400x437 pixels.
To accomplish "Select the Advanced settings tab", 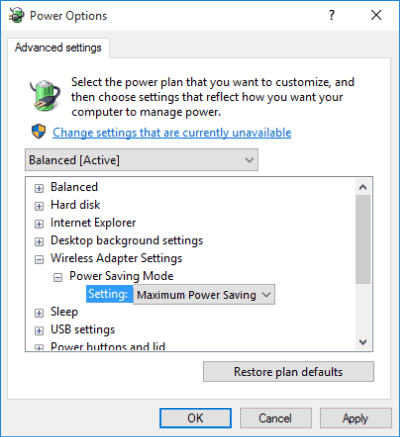I will (x=58, y=48).
